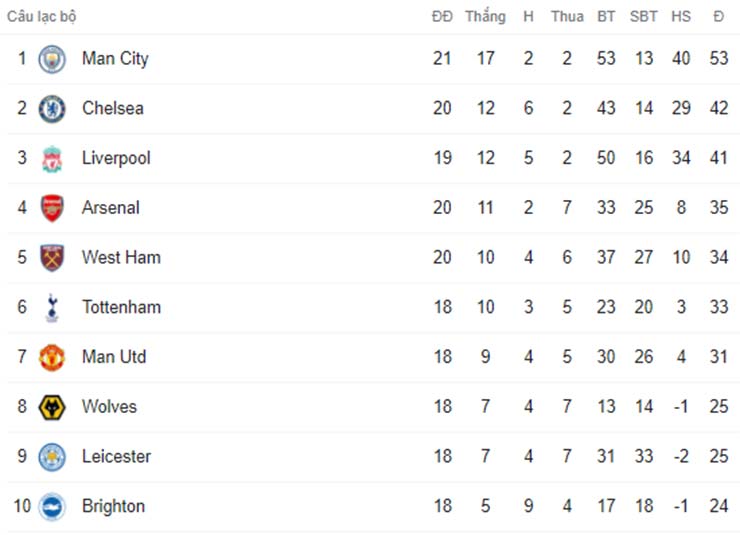Select the Tottenham team name
Image resolution: width=740 pixels, height=535 pixels.
(121, 307)
